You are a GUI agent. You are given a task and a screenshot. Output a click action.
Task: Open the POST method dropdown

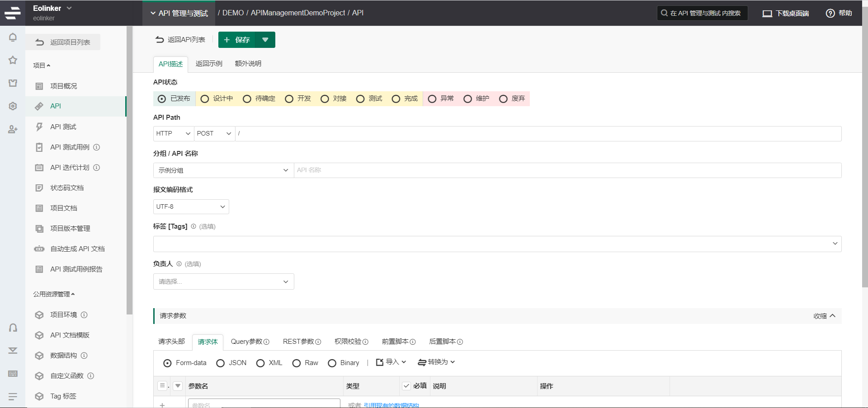pyautogui.click(x=214, y=133)
